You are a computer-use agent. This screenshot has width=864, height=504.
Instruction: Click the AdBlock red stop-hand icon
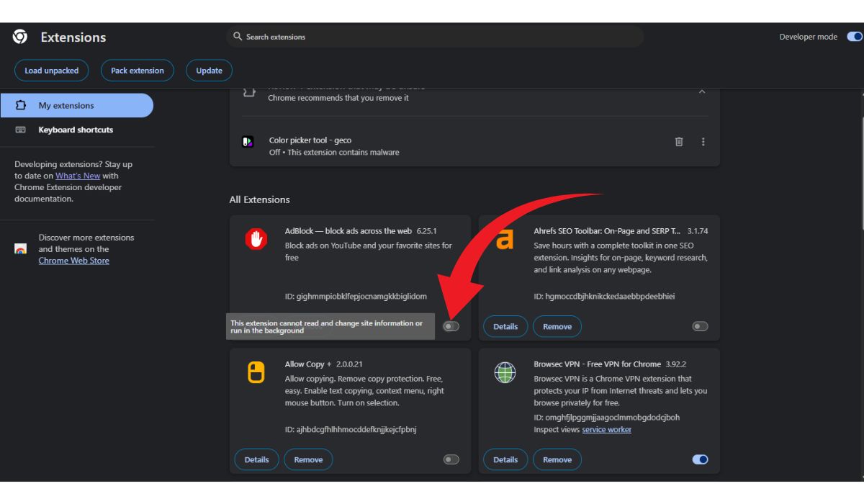(256, 238)
